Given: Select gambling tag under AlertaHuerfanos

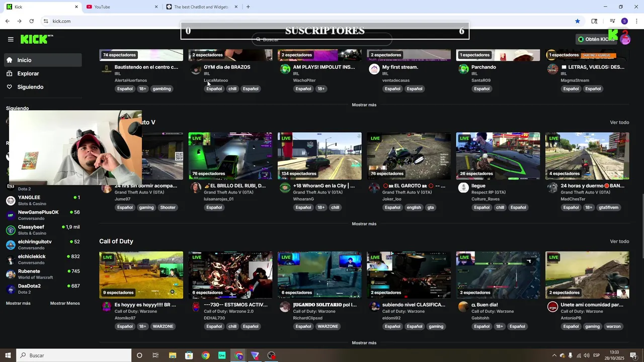Looking at the screenshot, I should click(x=162, y=89).
